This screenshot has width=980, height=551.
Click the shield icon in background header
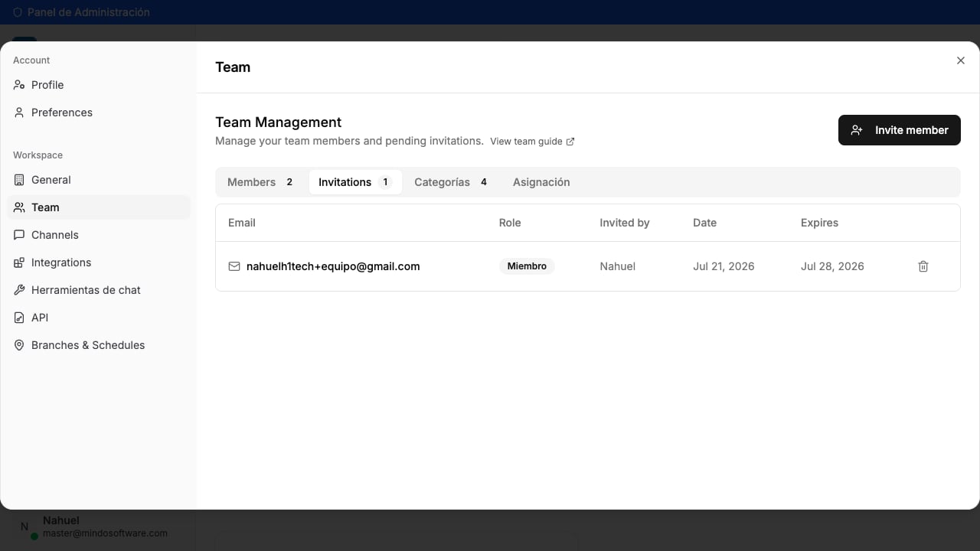pos(18,12)
